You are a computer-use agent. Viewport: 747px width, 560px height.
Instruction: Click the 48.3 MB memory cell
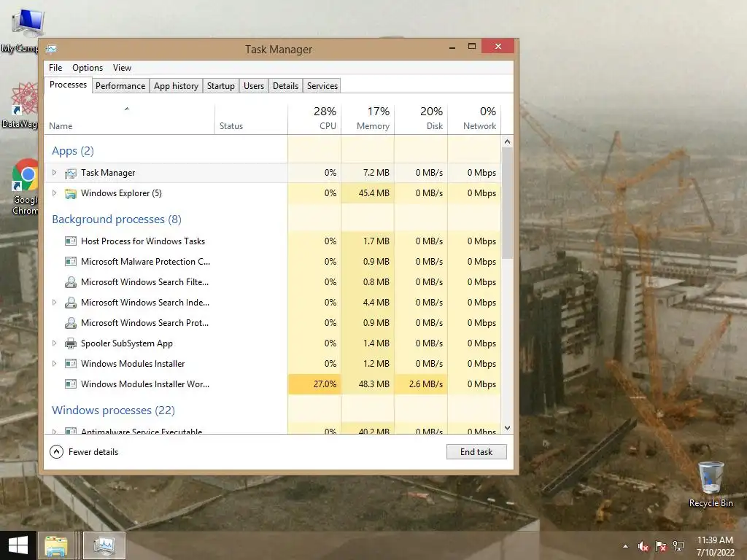click(x=368, y=384)
